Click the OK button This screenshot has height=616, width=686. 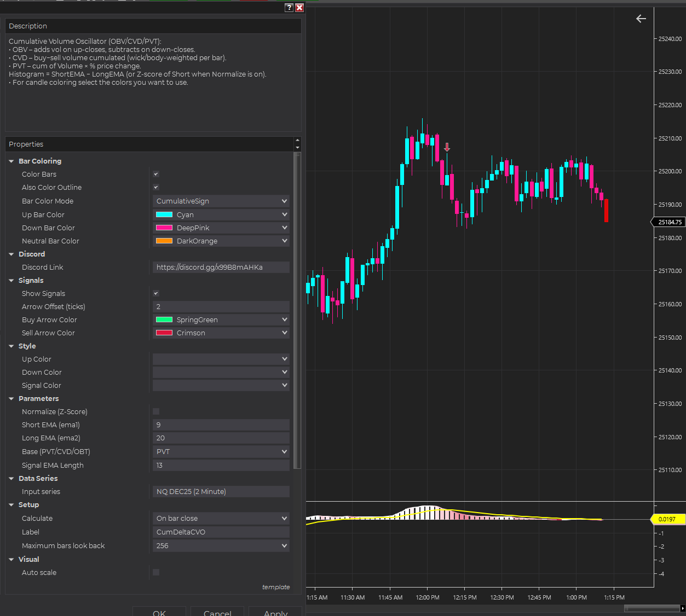(159, 612)
